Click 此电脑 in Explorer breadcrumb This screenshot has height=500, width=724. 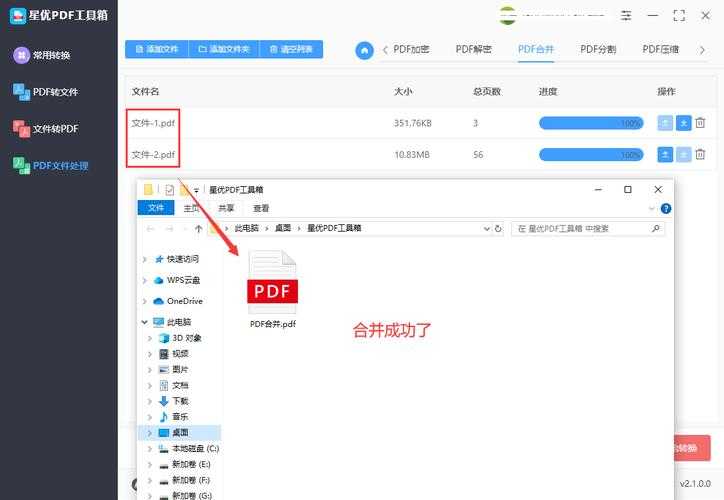(247, 228)
